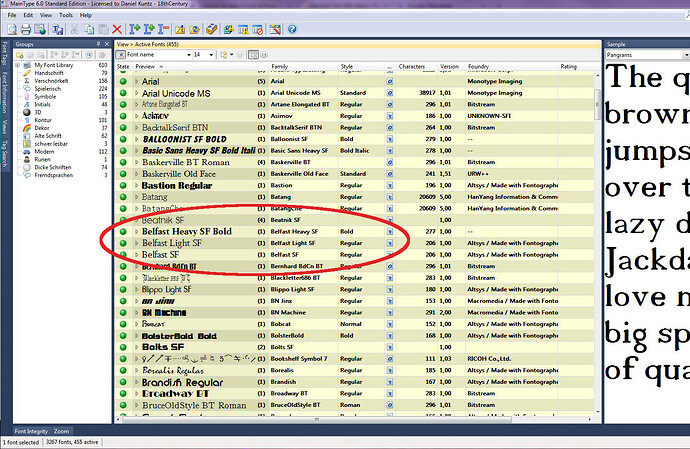Viewport: 690px width, 449px height.
Task: Toggle green state indicator for Bolts SF
Action: (123, 347)
